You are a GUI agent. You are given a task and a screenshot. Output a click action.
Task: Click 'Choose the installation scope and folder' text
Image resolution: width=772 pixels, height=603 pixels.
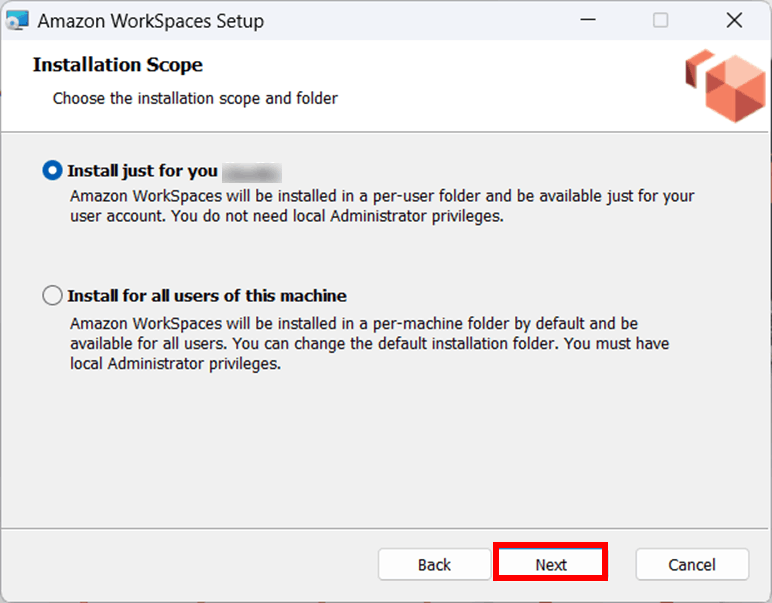pos(195,98)
